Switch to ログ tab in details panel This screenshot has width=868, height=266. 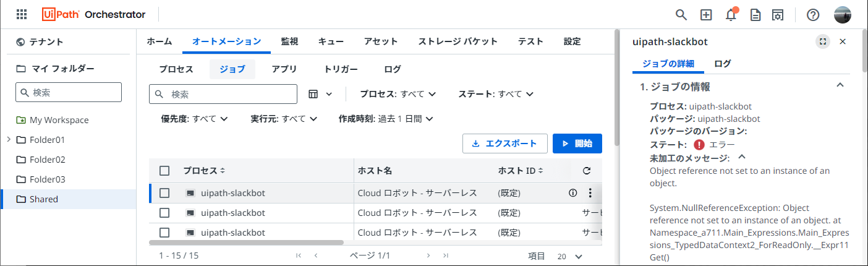[x=723, y=64]
